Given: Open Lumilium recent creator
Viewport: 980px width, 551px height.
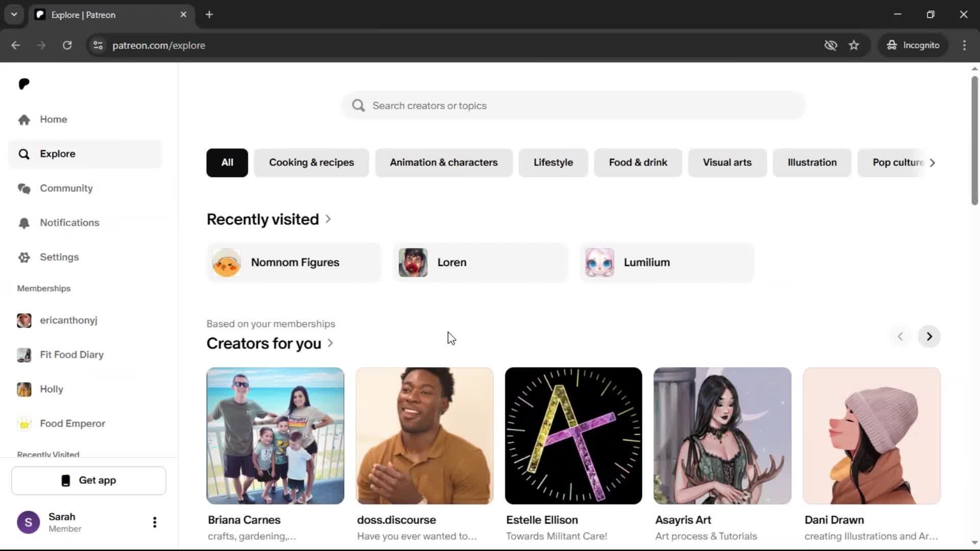Looking at the screenshot, I should click(x=667, y=263).
